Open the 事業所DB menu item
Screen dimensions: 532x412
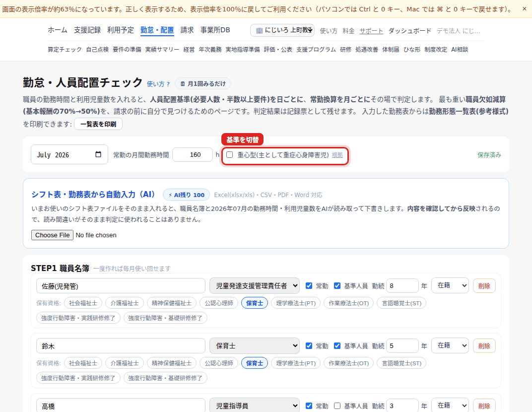[215, 30]
